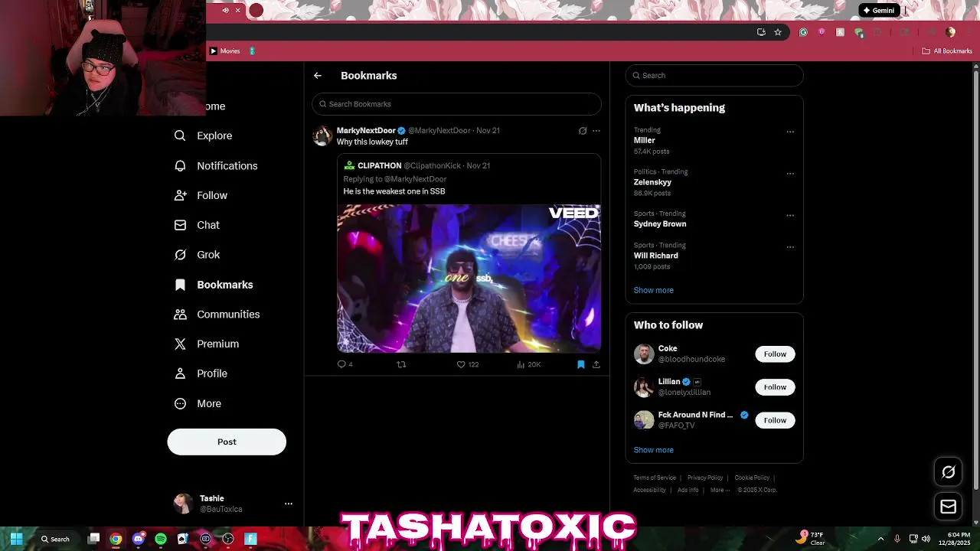This screenshot has width=980, height=551.
Task: Go to Profile in the sidebar
Action: point(201,373)
